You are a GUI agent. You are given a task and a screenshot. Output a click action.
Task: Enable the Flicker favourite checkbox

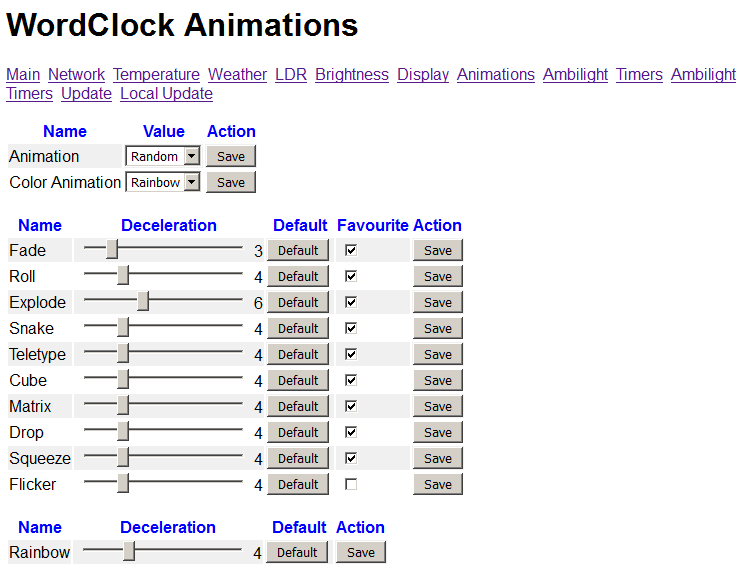[351, 484]
